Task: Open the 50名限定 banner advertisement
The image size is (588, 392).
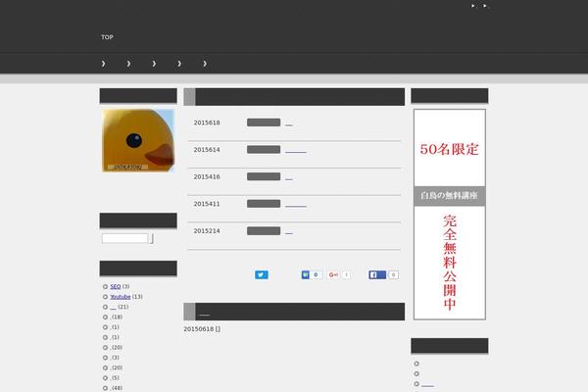Action: (450, 148)
